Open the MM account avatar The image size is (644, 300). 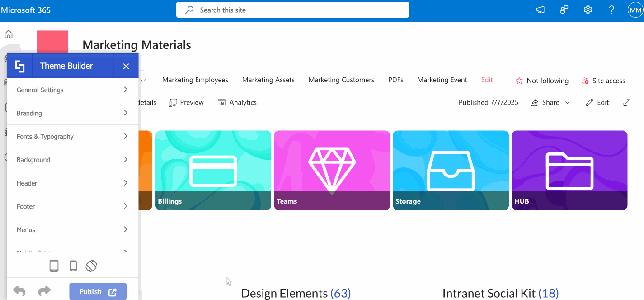pos(635,10)
